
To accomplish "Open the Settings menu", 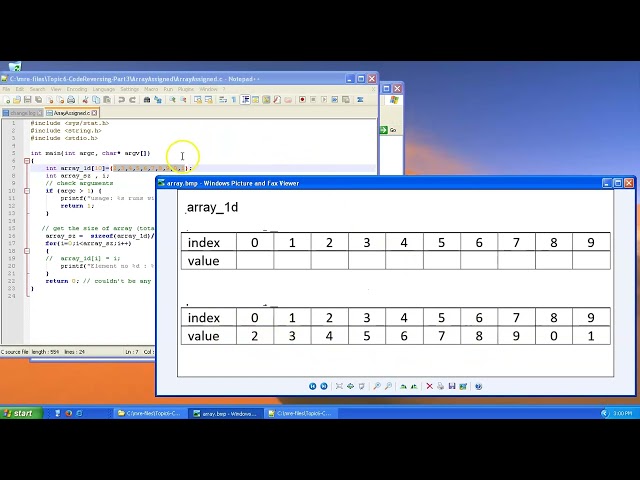I will [x=130, y=89].
